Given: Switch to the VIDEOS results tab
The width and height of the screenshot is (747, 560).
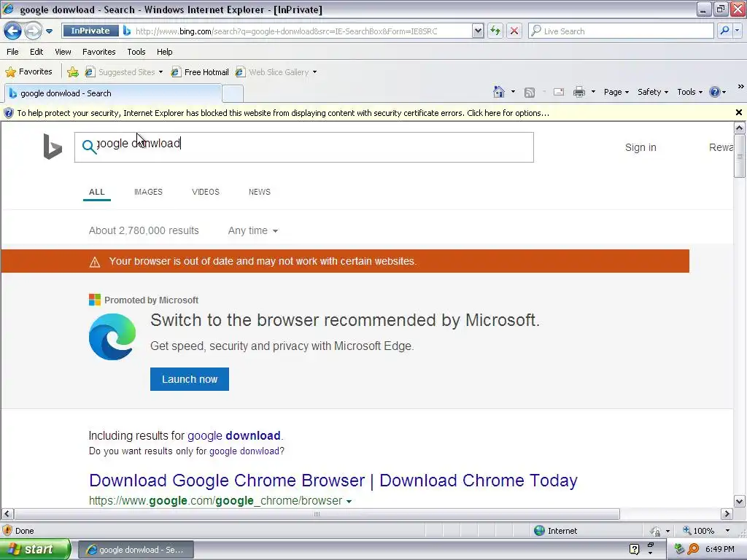Looking at the screenshot, I should tap(205, 192).
